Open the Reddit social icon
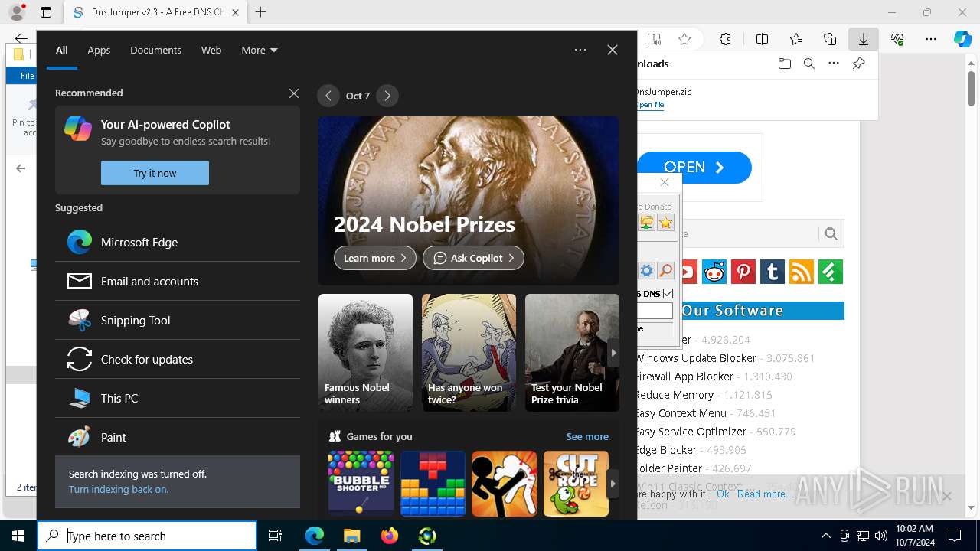The width and height of the screenshot is (980, 551). pyautogui.click(x=714, y=272)
